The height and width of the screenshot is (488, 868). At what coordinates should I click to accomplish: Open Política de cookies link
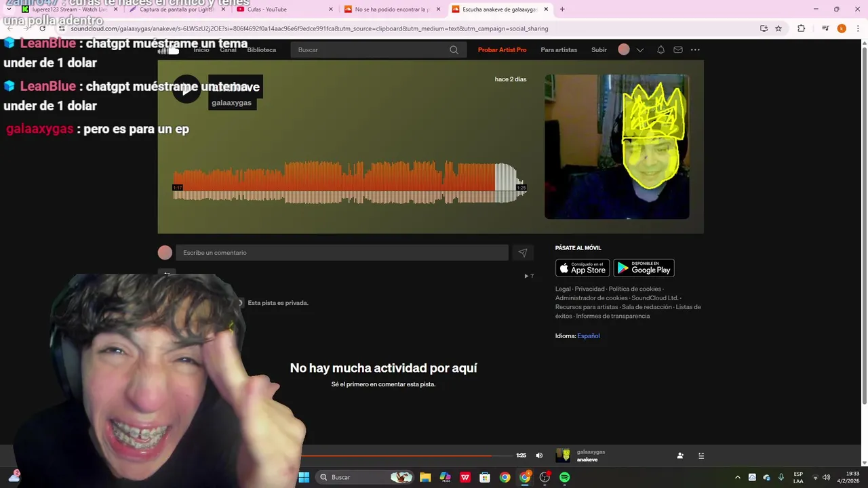point(635,289)
